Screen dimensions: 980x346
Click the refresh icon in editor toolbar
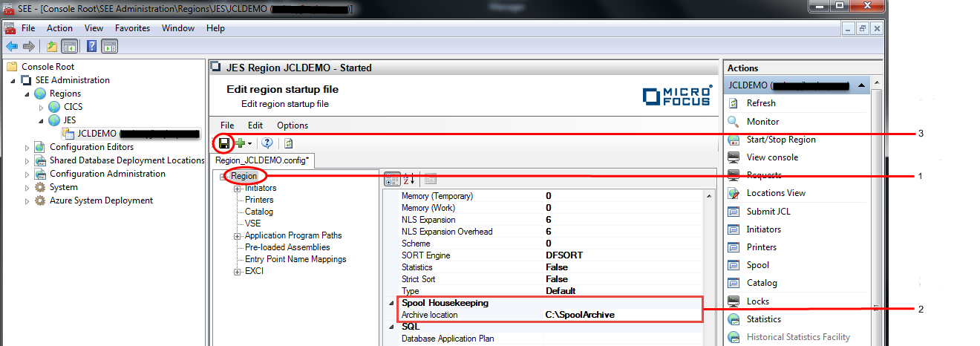288,143
